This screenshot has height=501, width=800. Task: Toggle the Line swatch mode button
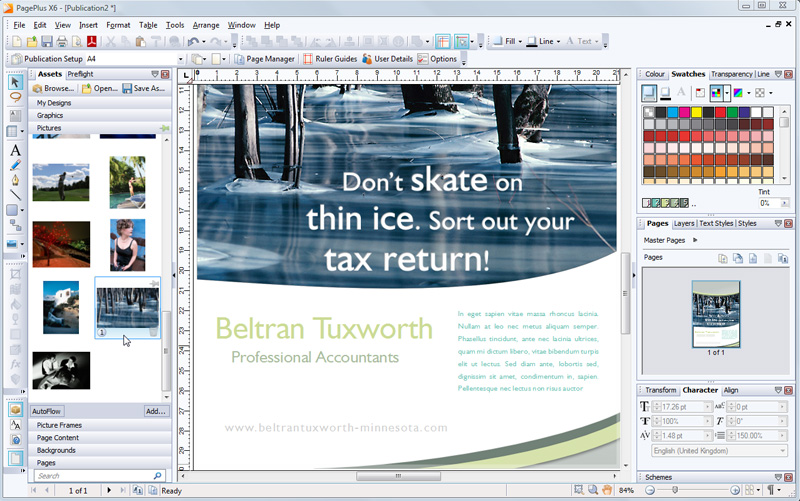(665, 93)
